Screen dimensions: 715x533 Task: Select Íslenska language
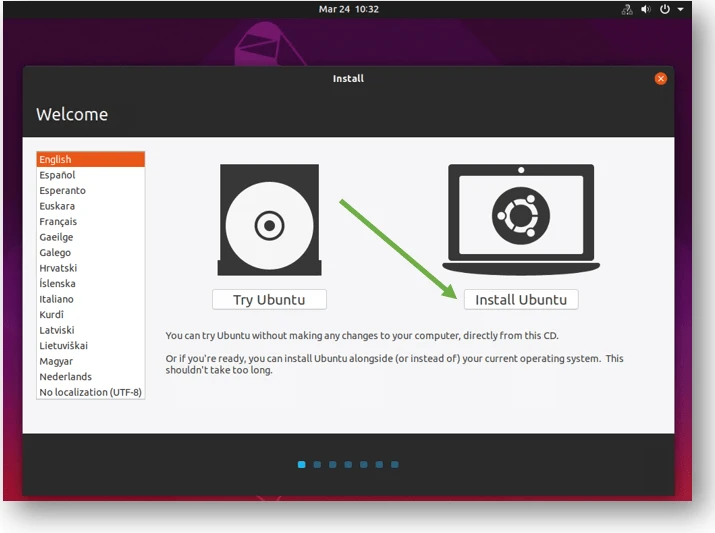pyautogui.click(x=90, y=283)
